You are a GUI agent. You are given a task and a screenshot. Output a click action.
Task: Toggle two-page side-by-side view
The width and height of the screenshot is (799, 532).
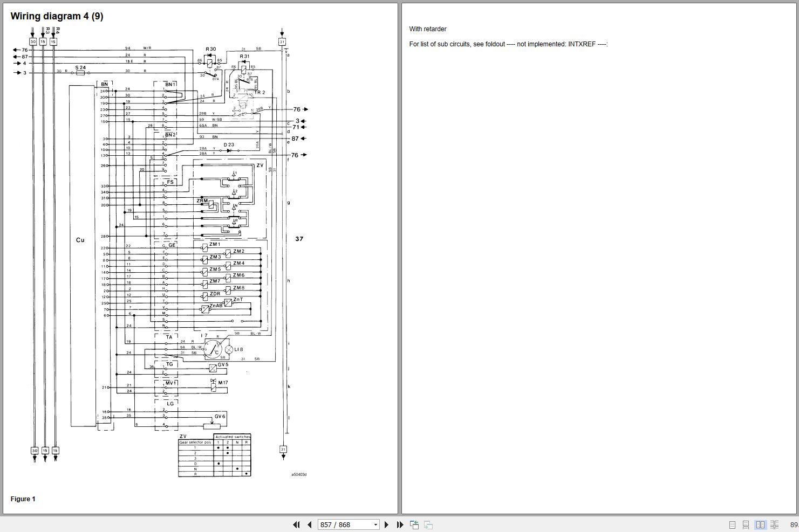coord(760,524)
